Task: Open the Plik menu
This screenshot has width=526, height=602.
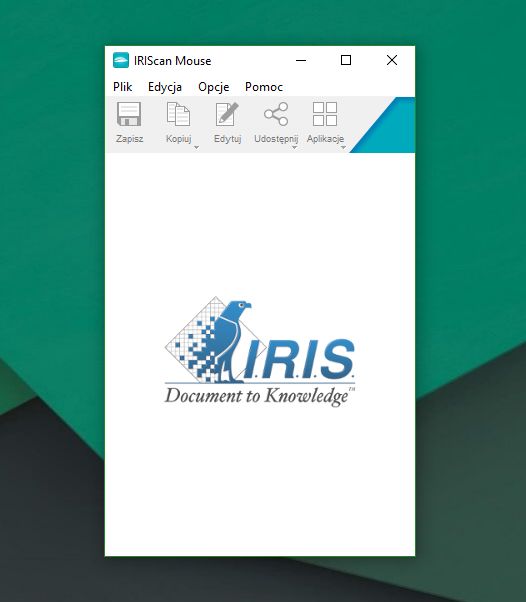Action: coord(122,87)
